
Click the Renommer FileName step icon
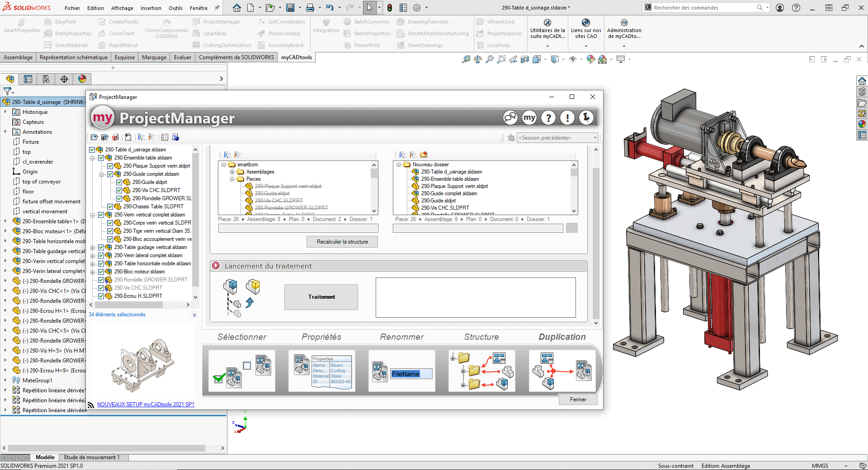click(x=401, y=371)
